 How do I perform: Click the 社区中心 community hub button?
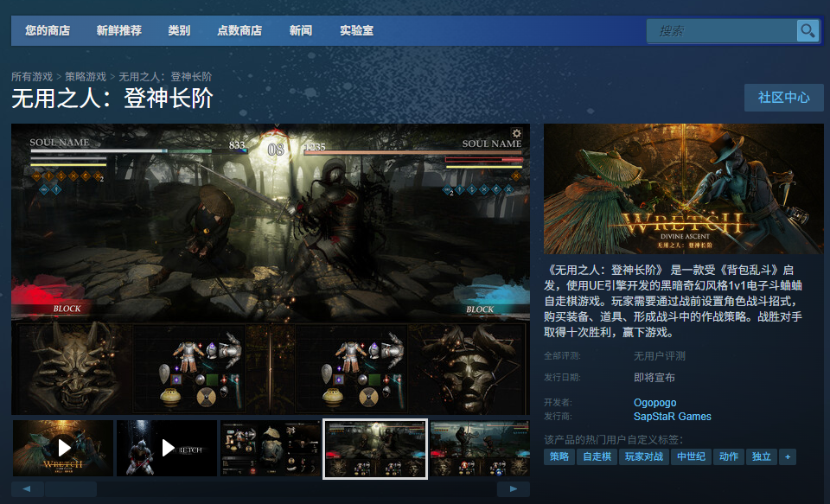click(783, 98)
